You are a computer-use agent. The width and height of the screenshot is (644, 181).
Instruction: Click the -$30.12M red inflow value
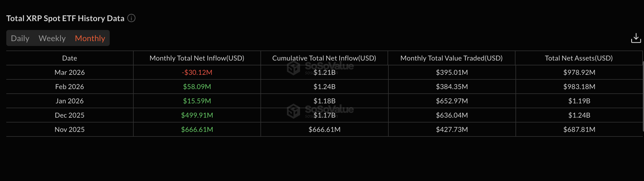[x=197, y=72]
